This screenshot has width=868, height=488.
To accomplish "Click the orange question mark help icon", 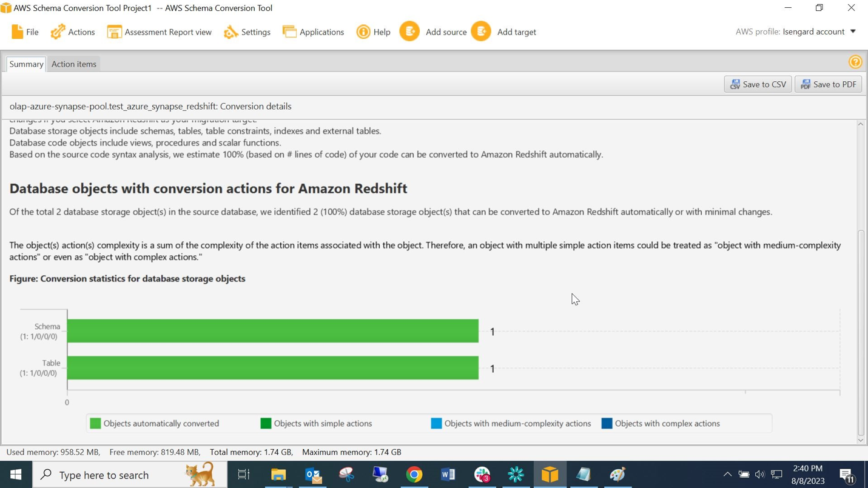I will (x=855, y=62).
